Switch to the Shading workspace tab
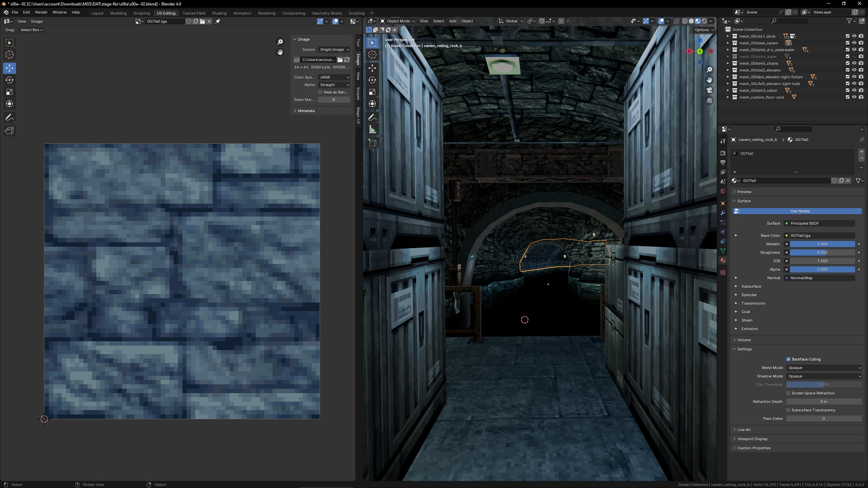Image resolution: width=868 pixels, height=488 pixels. 219,13
